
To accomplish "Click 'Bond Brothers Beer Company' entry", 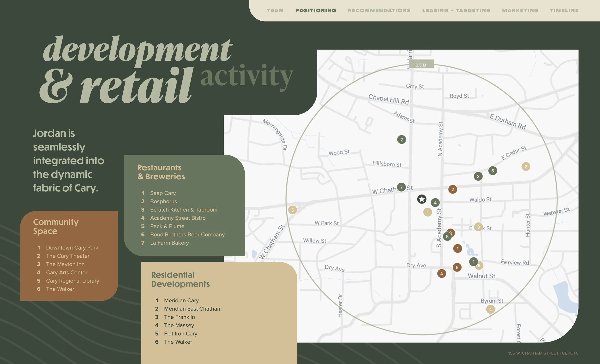I will [187, 234].
